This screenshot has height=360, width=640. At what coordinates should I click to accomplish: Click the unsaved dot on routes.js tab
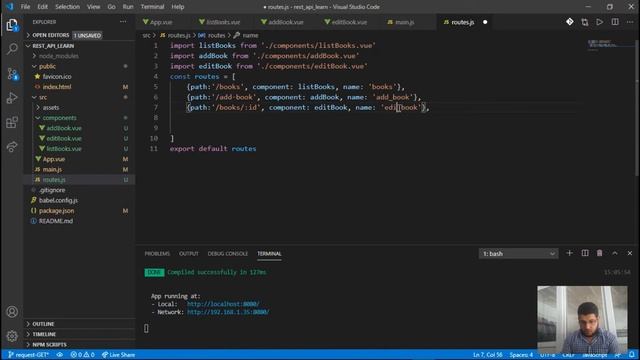pos(485,22)
